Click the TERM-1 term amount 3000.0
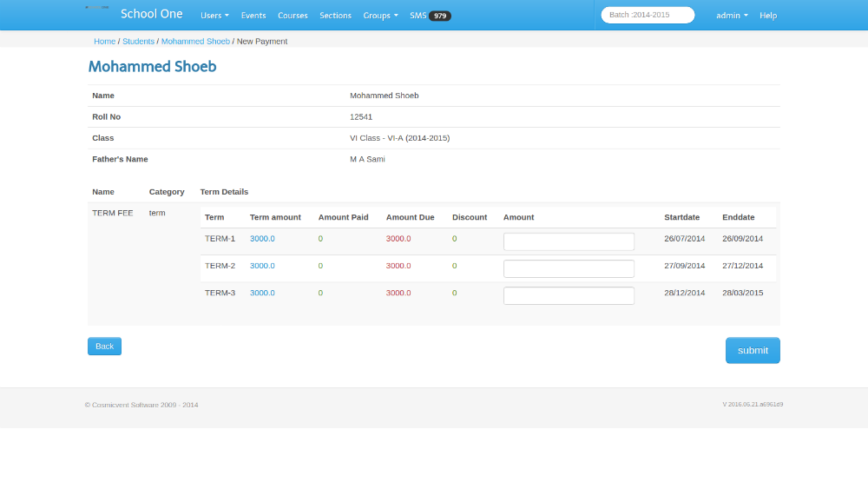This screenshot has height=489, width=868. point(262,239)
